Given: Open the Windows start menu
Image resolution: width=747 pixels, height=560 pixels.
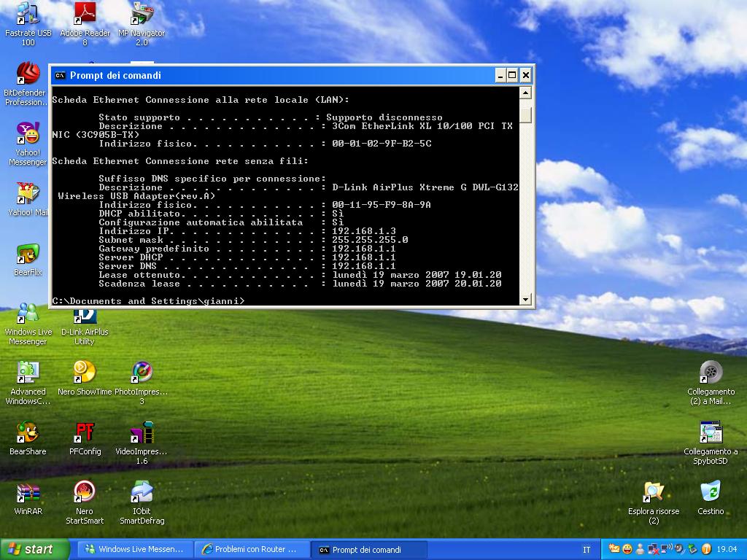Looking at the screenshot, I should pyautogui.click(x=35, y=549).
